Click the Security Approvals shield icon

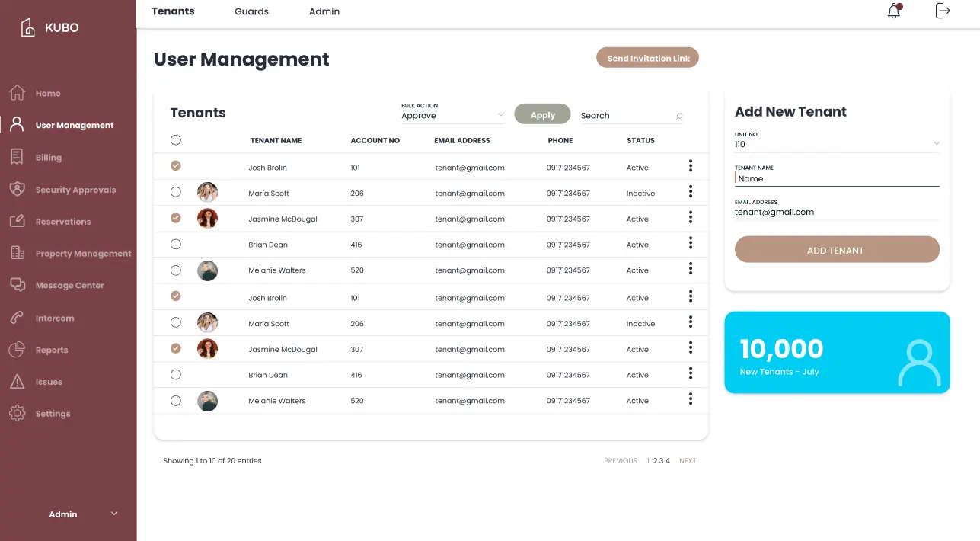17,189
